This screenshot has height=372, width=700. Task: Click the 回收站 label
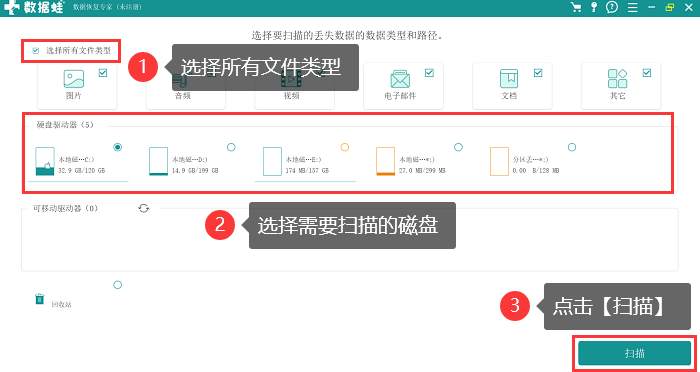[x=61, y=305]
